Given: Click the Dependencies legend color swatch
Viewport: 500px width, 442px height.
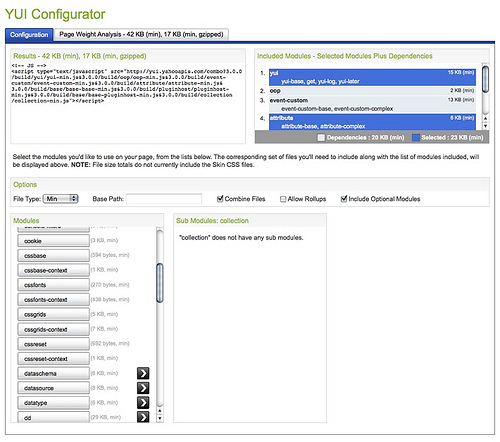Looking at the screenshot, I should tap(321, 138).
